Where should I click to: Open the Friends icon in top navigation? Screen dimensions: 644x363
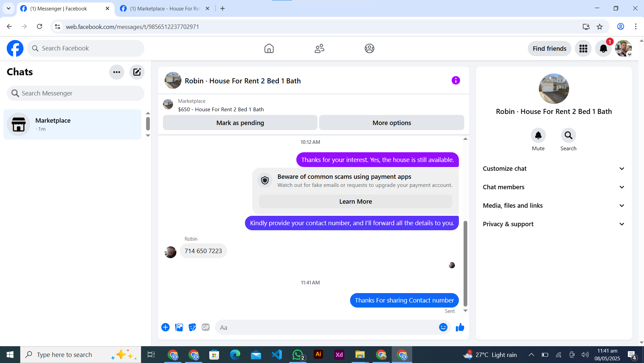tap(319, 48)
